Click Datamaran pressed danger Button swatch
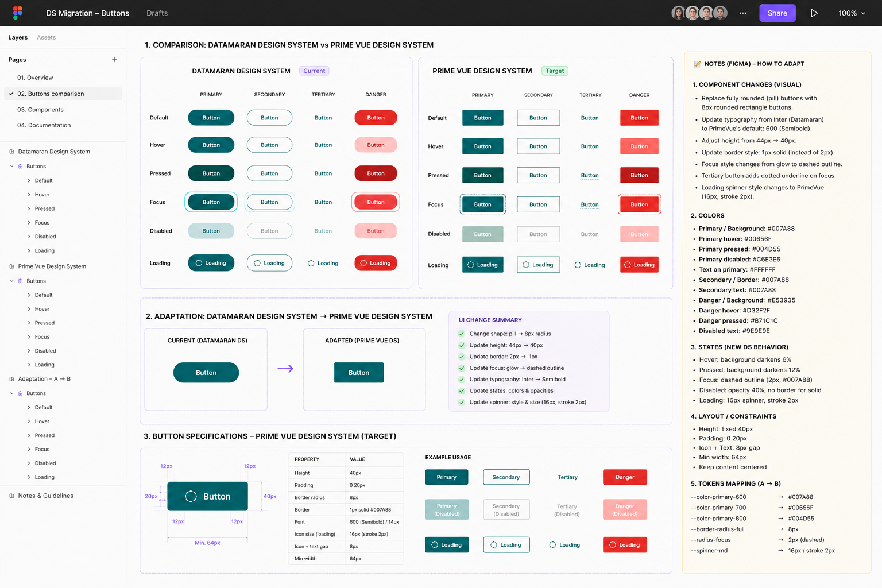The width and height of the screenshot is (882, 588). (x=376, y=173)
